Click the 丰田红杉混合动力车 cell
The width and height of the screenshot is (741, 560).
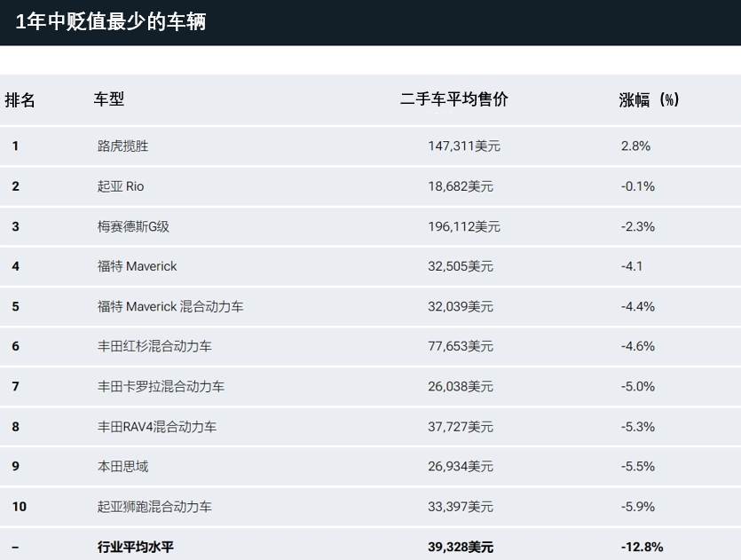coord(154,346)
